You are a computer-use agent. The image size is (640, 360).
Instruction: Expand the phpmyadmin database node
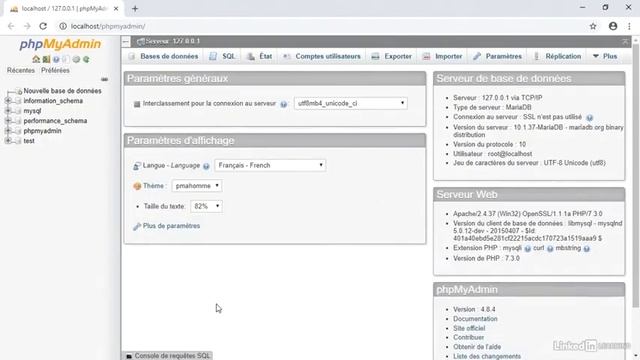coord(8,131)
